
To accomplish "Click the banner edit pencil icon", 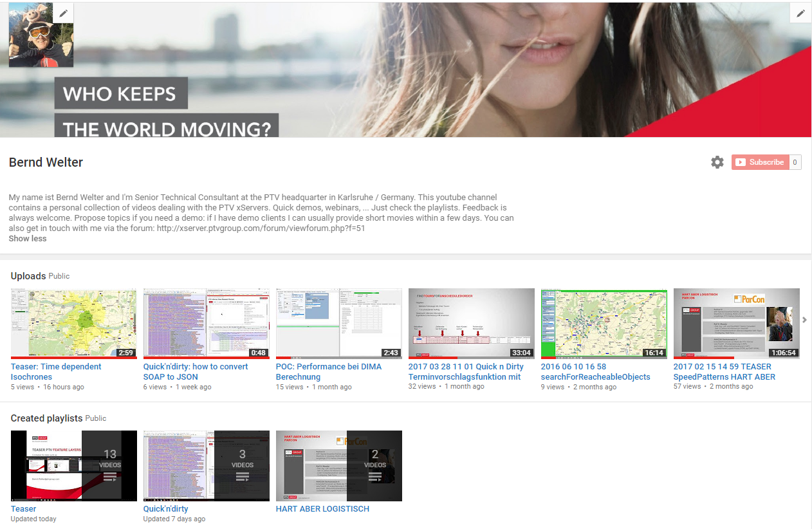I will click(800, 13).
